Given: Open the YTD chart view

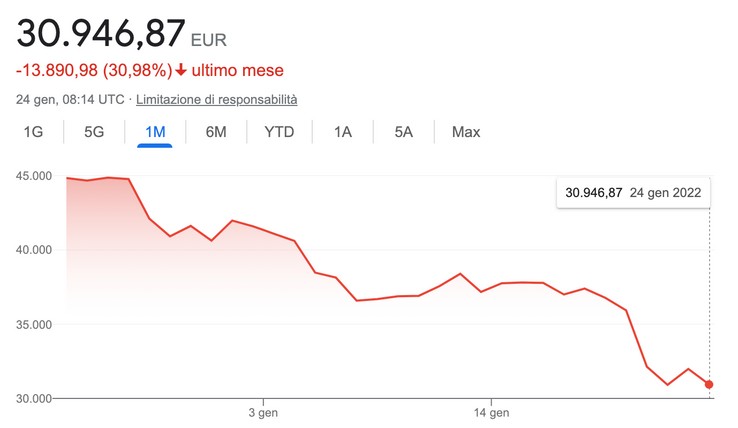Looking at the screenshot, I should (x=279, y=132).
